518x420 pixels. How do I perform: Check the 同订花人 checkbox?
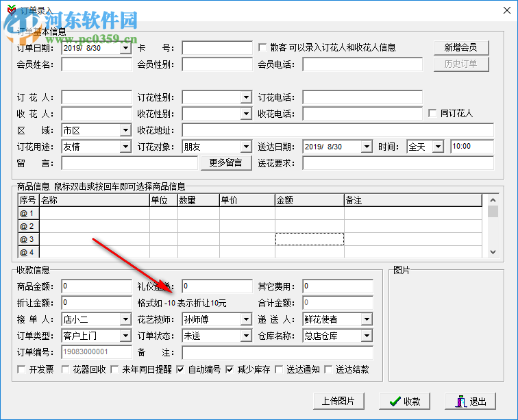pos(432,114)
